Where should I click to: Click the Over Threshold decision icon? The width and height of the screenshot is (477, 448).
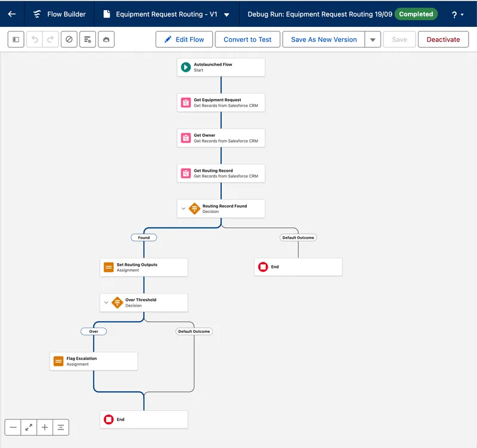[117, 302]
